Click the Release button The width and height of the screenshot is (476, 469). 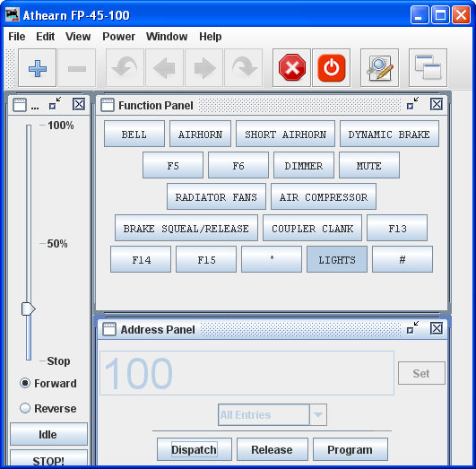point(272,449)
